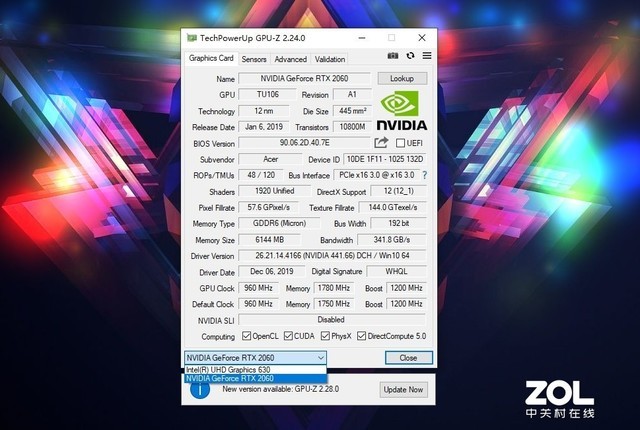640x430 pixels.
Task: Minimize the GPU-Z window
Action: pyautogui.click(x=362, y=38)
